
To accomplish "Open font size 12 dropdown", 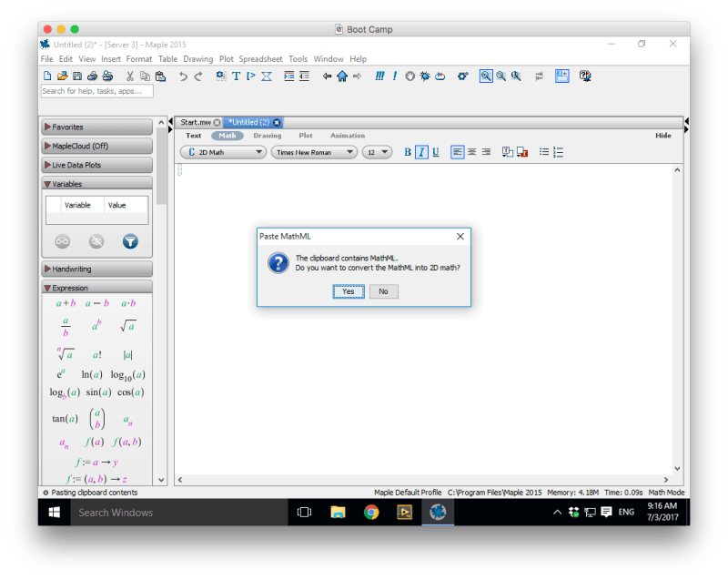I will point(378,152).
